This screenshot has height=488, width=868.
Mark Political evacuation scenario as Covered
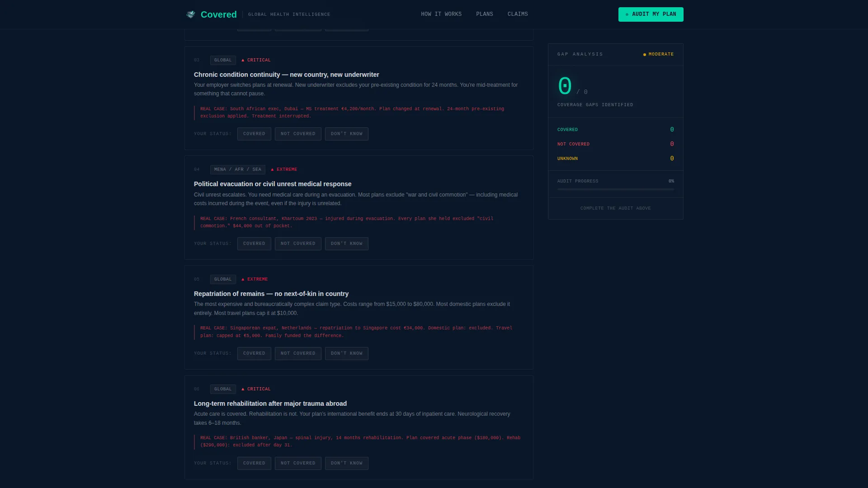[254, 244]
